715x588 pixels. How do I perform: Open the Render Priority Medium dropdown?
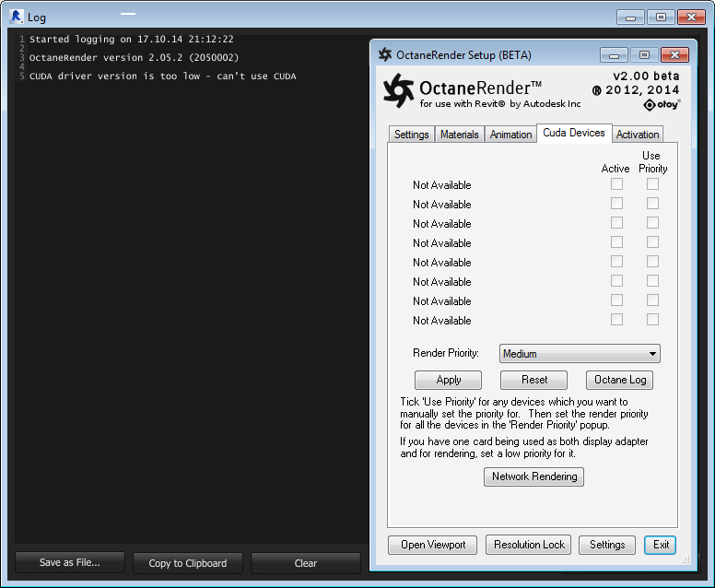click(x=580, y=354)
